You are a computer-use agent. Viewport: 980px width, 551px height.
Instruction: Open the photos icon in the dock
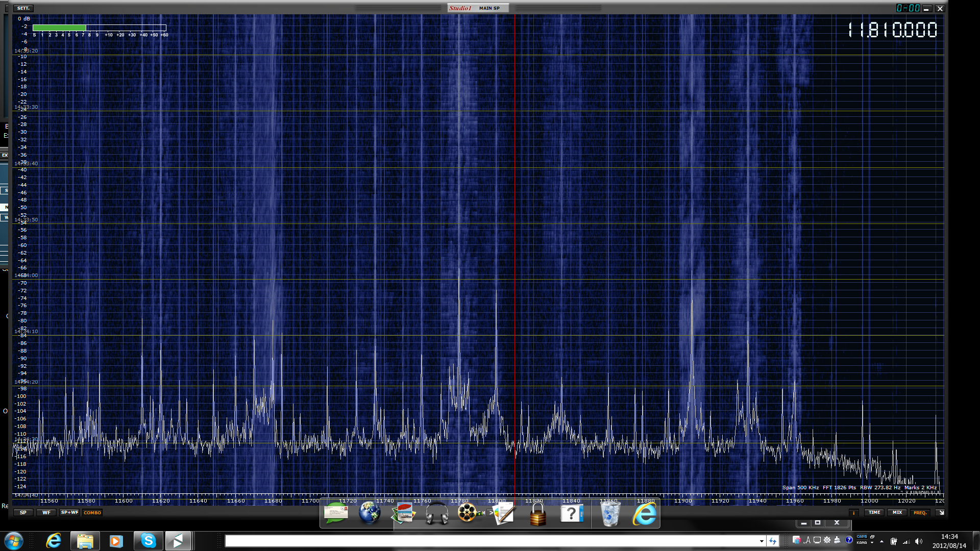(403, 514)
